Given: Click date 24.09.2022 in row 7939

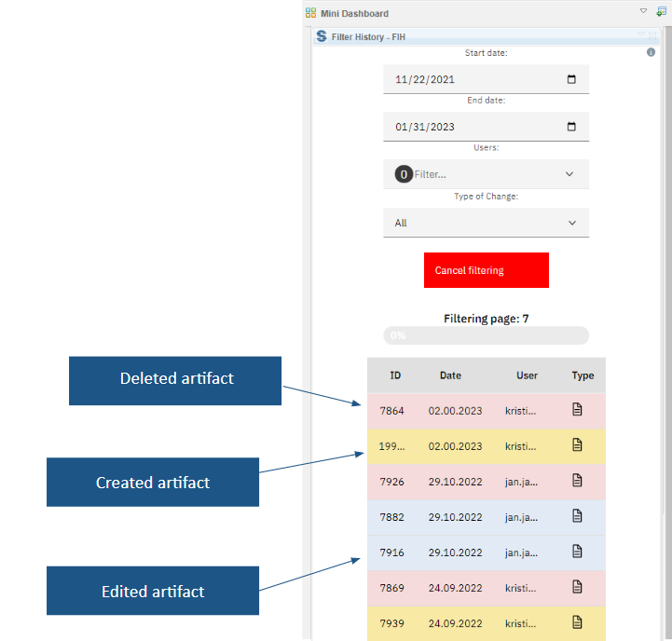Looking at the screenshot, I should pos(455,623).
